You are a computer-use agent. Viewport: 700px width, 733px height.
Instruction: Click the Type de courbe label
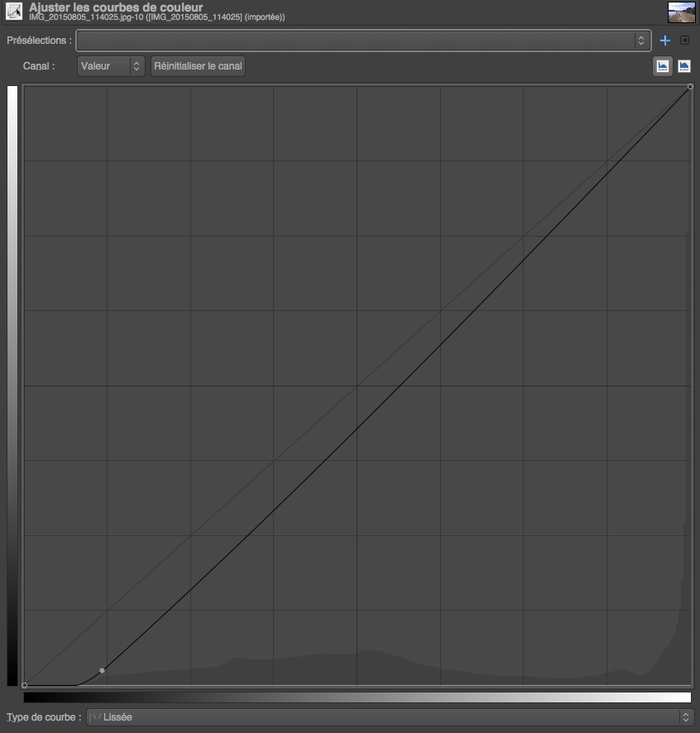(44, 717)
